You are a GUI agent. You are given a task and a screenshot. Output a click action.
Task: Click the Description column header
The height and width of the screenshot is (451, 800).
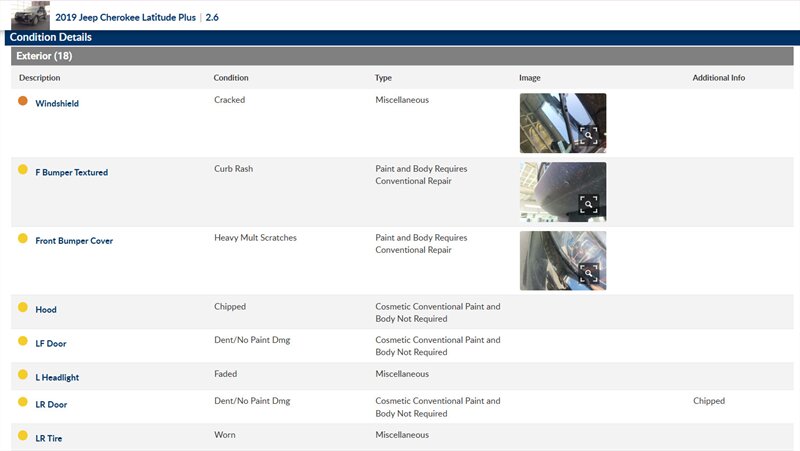tap(39, 78)
